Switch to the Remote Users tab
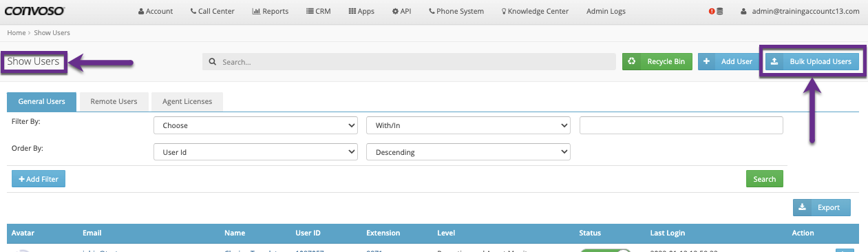Viewport: 868px width, 252px height. click(114, 101)
